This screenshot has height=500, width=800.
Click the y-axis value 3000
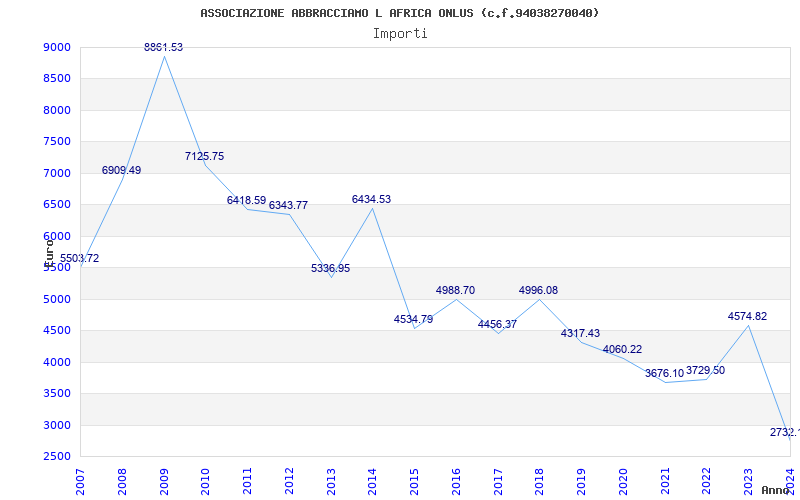click(x=57, y=426)
